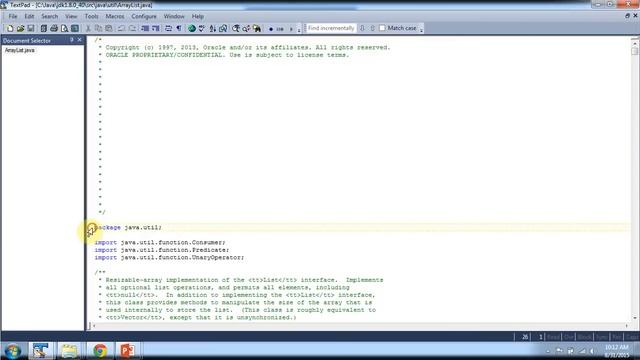
Task: Click the Read indicator in status bar
Action: pos(553,337)
